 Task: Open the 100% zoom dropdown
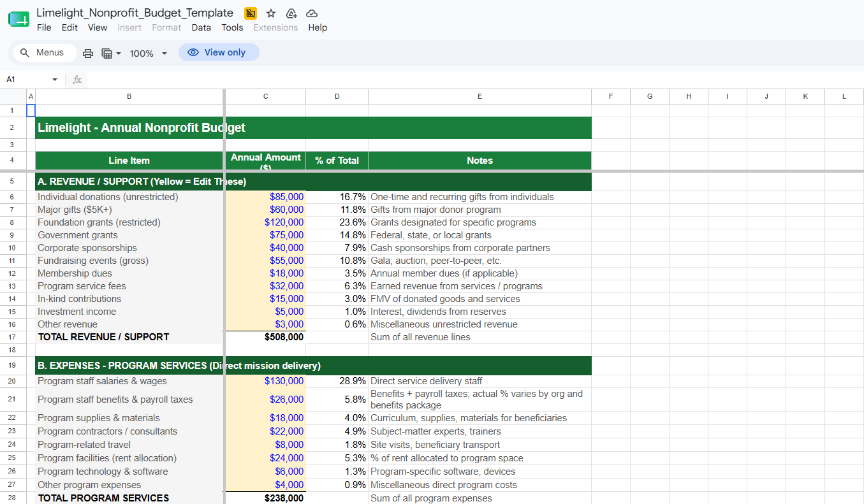click(x=148, y=54)
